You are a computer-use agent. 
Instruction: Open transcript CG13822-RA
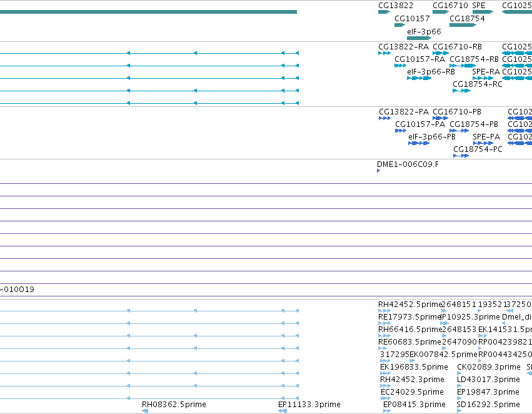(403, 46)
